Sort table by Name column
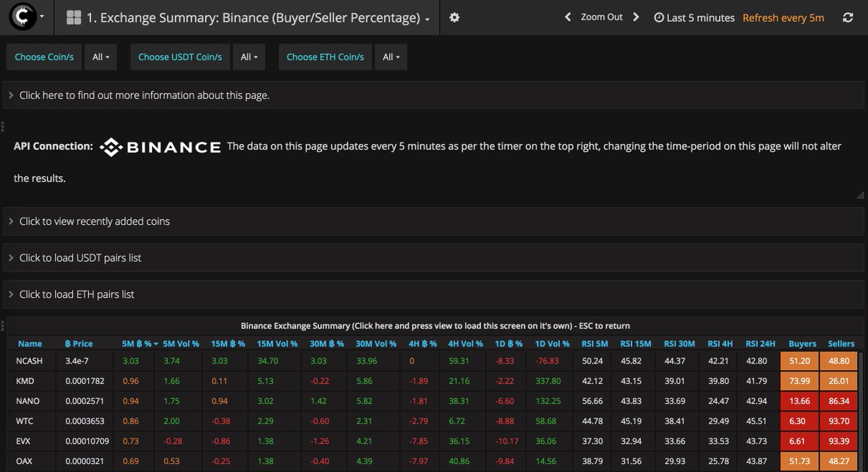This screenshot has height=472, width=868. [30, 344]
